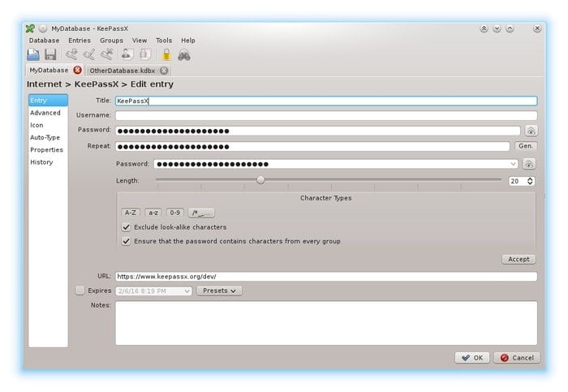Screen dimensions: 568x392
Task: Click the KeePassX application logo in title bar
Action: (30, 28)
